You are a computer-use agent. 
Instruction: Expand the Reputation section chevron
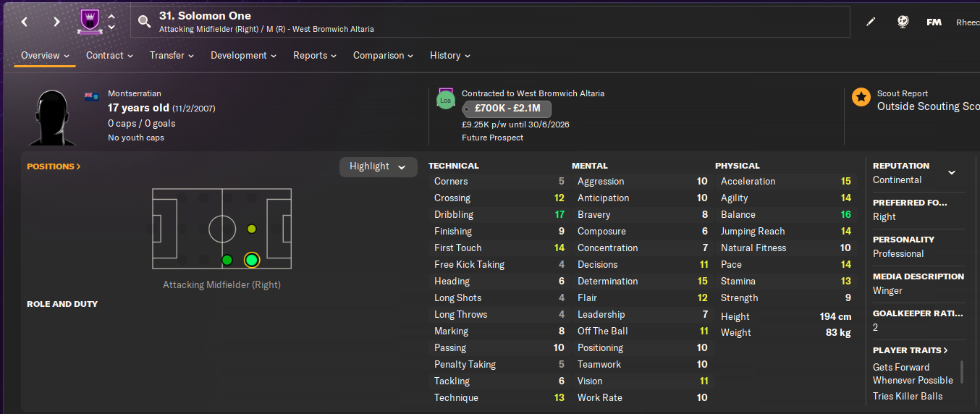(x=952, y=172)
